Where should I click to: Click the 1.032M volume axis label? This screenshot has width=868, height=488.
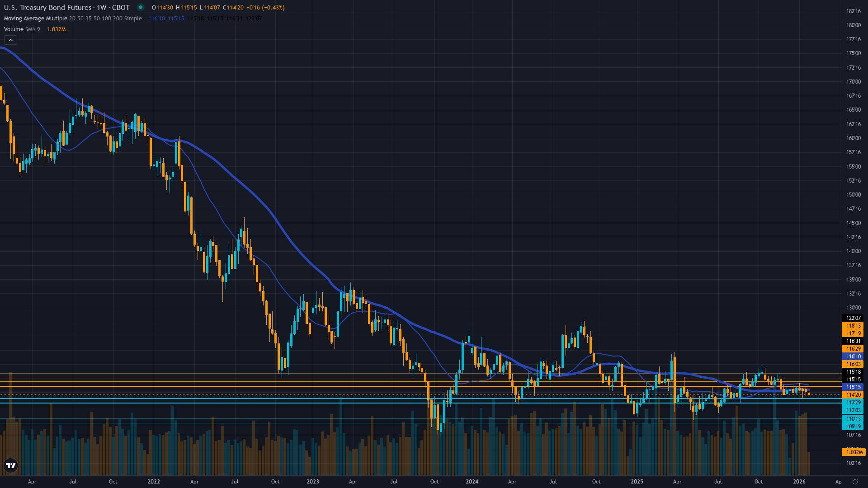coord(853,452)
